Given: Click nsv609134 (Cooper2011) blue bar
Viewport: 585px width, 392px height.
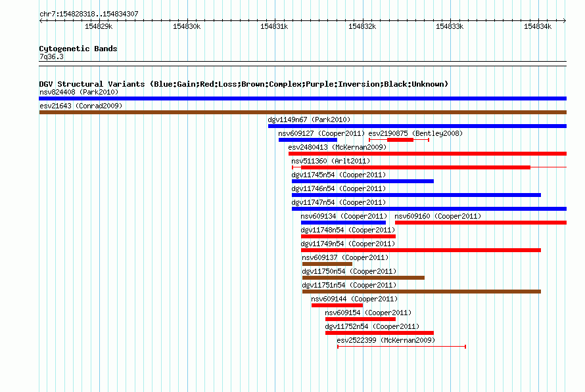Looking at the screenshot, I should (x=343, y=223).
